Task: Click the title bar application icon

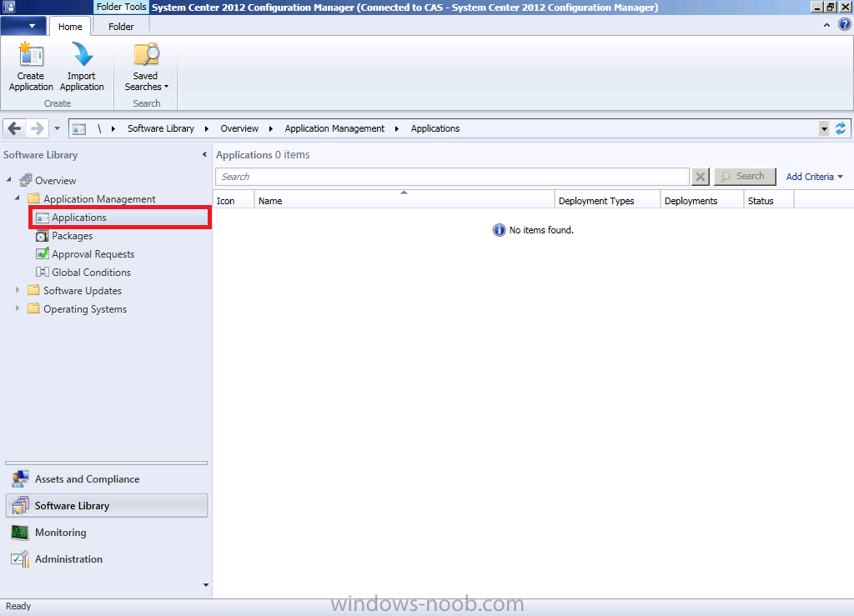Action: (8, 7)
